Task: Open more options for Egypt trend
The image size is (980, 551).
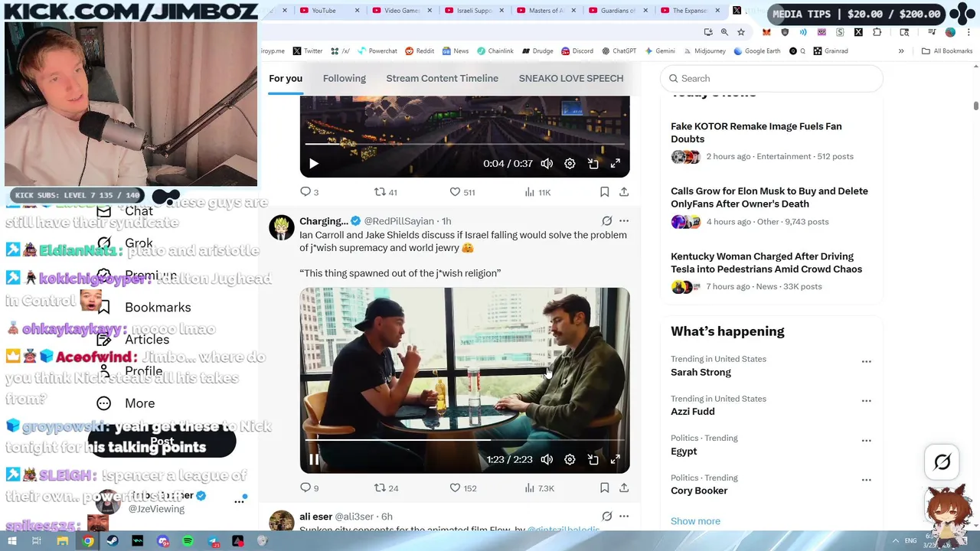Action: (866, 441)
